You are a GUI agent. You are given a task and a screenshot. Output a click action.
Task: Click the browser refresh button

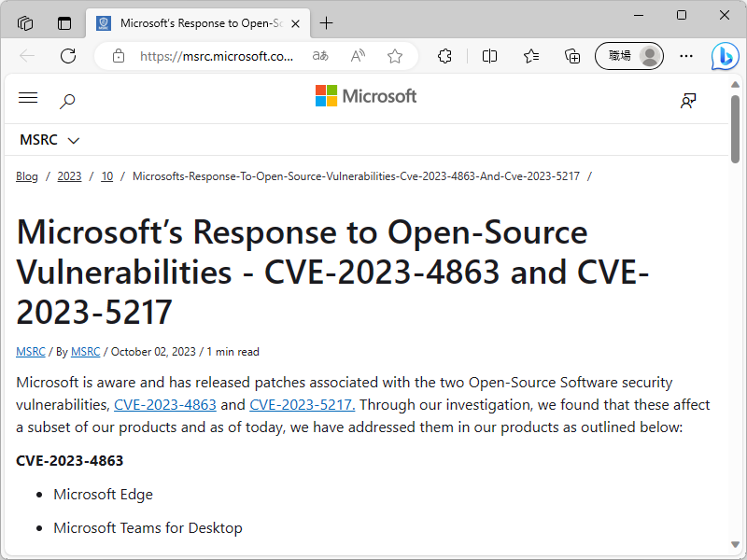click(x=68, y=56)
